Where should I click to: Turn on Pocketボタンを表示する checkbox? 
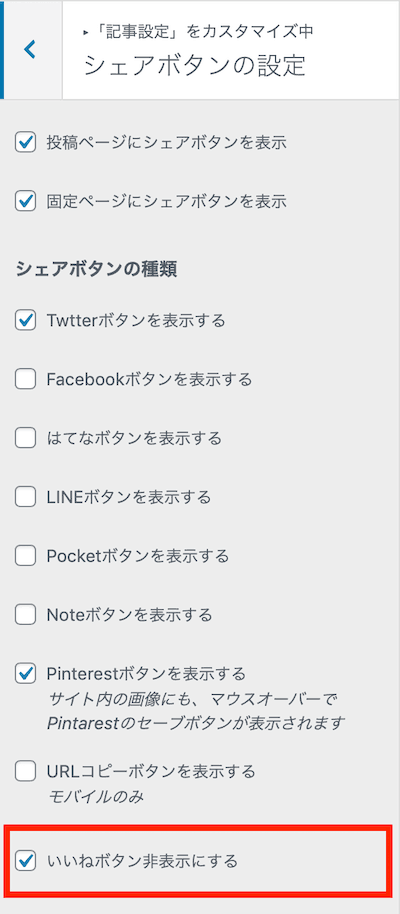coord(25,556)
